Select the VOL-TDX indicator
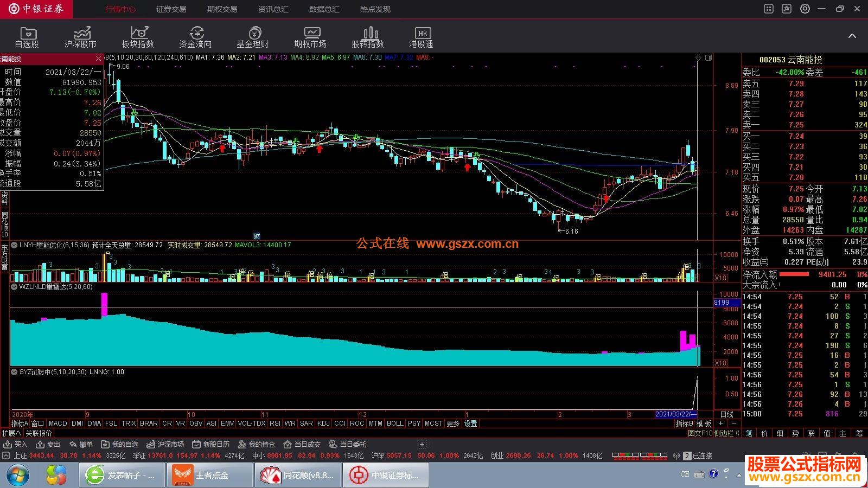The width and height of the screenshot is (868, 488). [252, 423]
